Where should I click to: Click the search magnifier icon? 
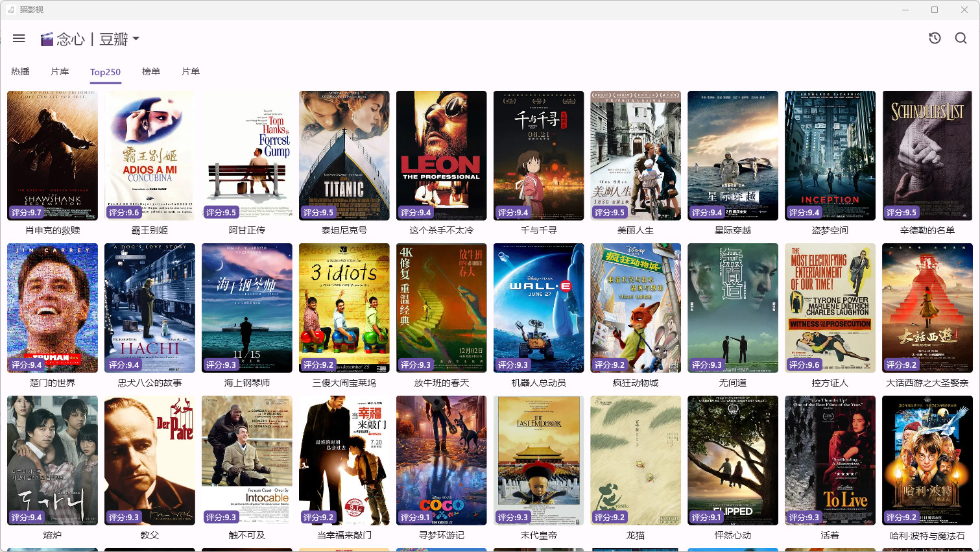coord(961,38)
